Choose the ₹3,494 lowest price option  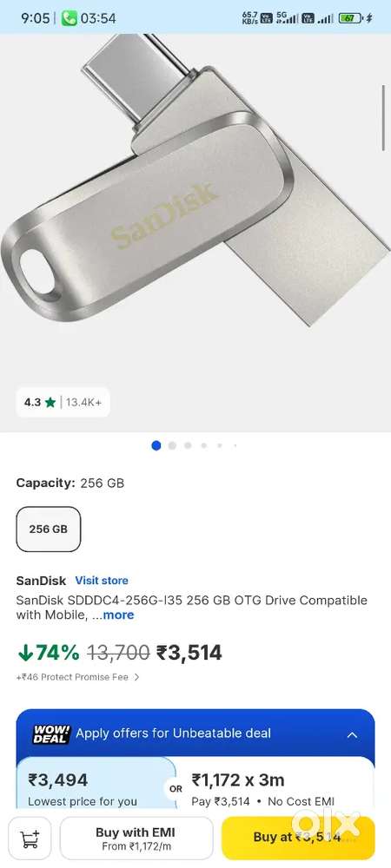click(96, 786)
